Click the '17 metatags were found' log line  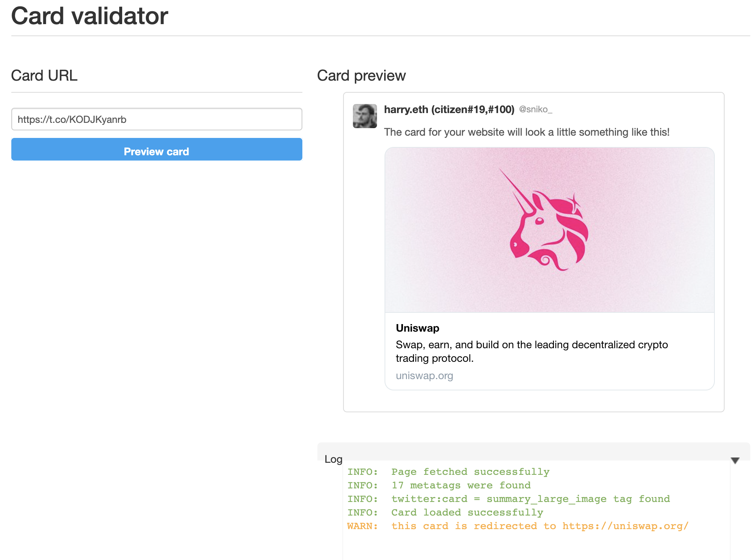(439, 485)
